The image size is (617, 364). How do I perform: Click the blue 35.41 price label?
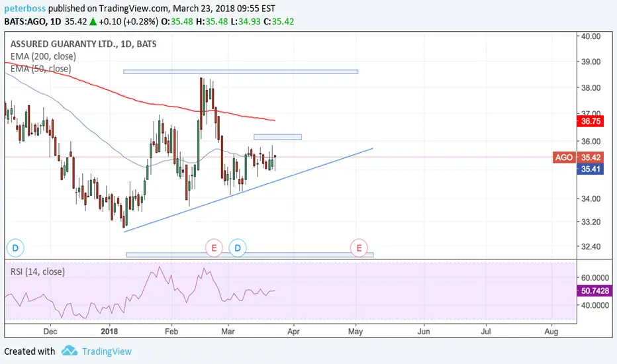[591, 169]
